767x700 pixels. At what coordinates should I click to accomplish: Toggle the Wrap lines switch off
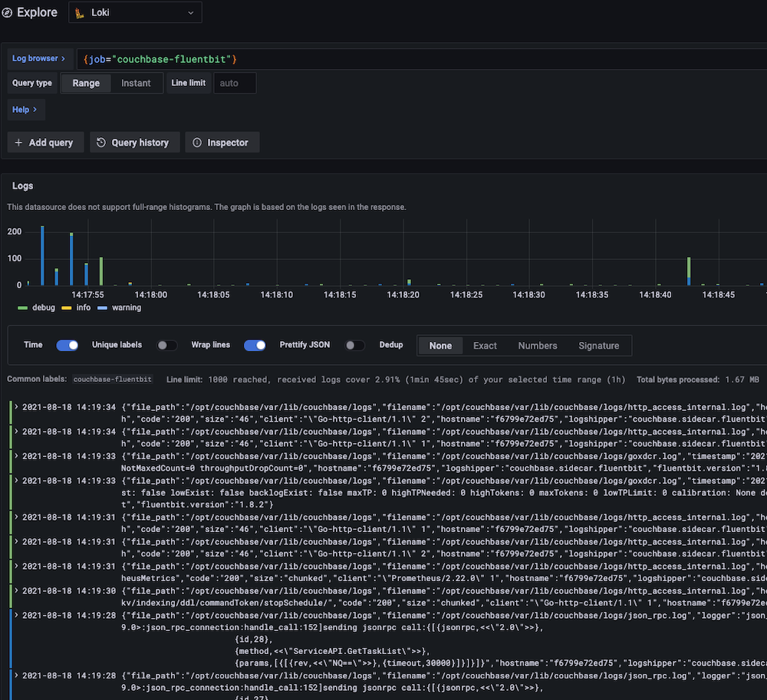pos(255,345)
